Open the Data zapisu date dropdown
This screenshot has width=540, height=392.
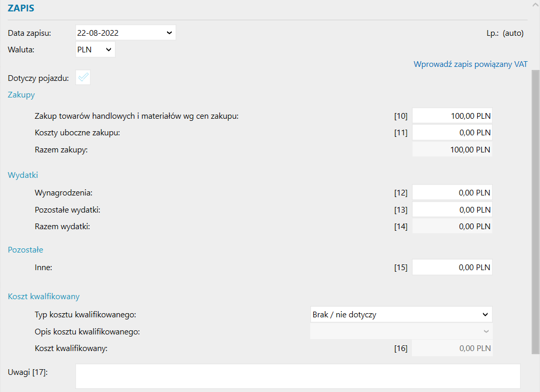coord(169,33)
